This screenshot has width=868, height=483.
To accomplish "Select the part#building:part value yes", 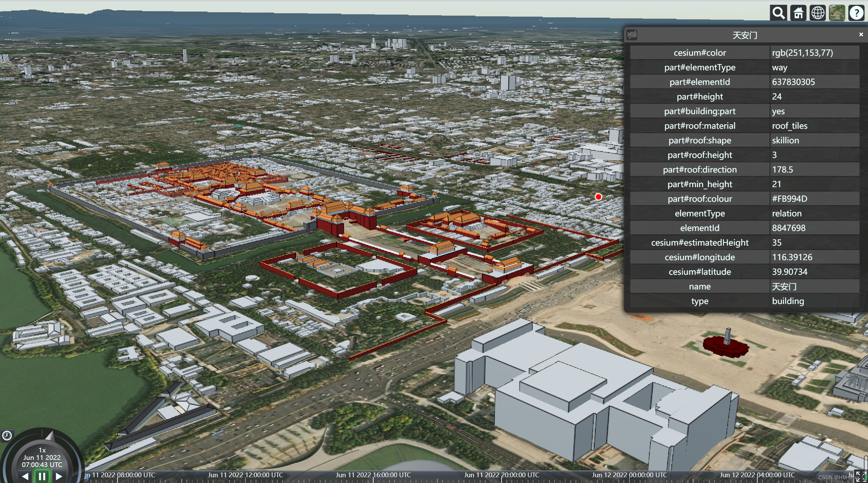I will point(778,111).
